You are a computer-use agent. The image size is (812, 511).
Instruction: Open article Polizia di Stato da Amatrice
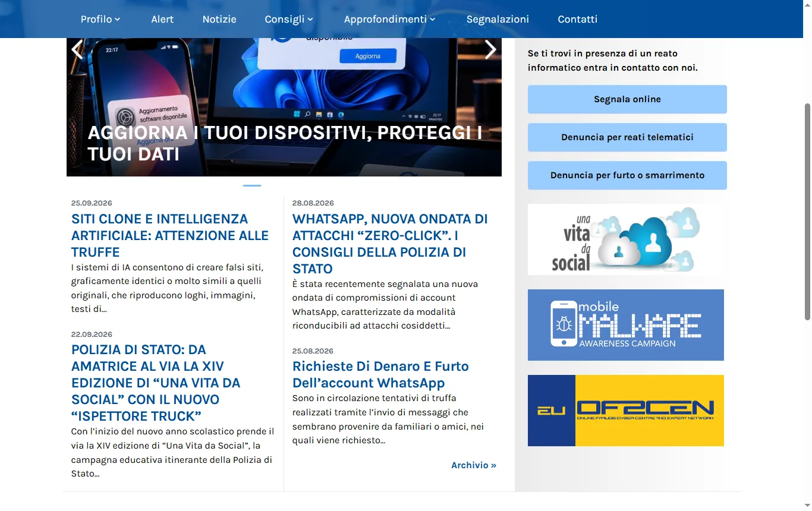[156, 383]
